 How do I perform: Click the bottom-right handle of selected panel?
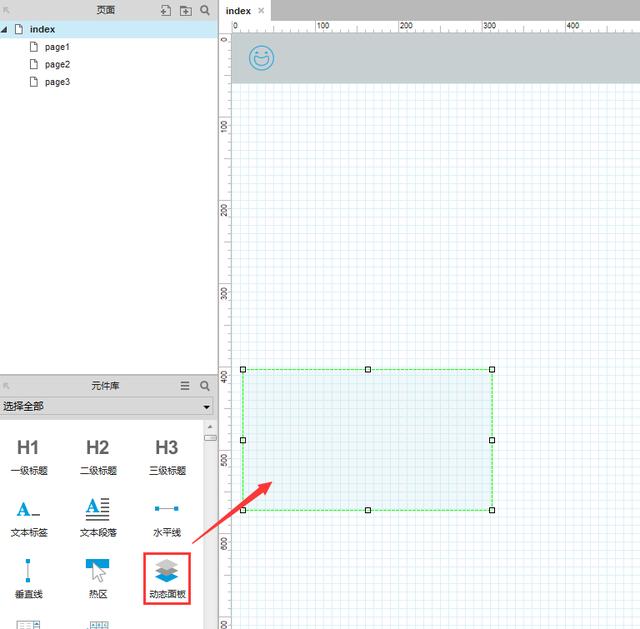[492, 510]
